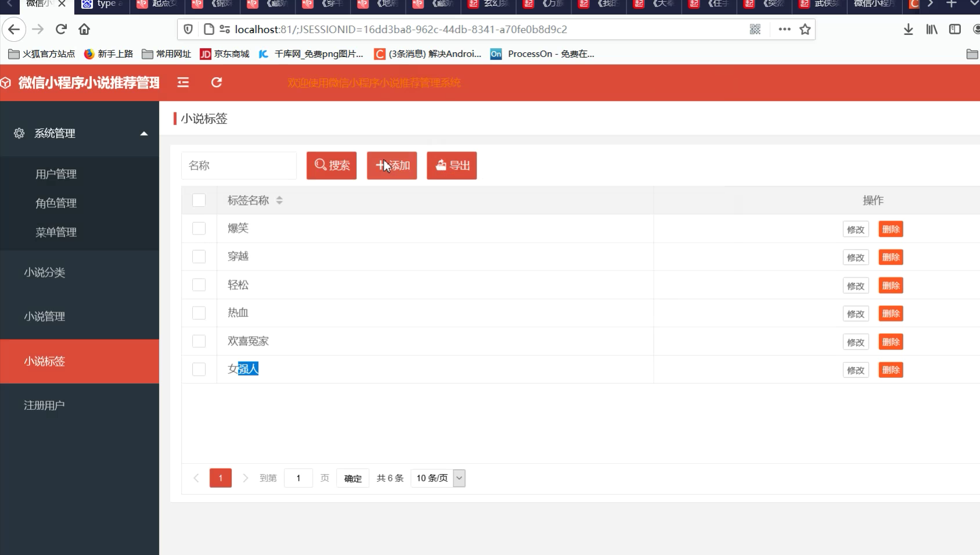Image resolution: width=980 pixels, height=555 pixels.
Task: Reload page using browser refresh button
Action: point(61,29)
